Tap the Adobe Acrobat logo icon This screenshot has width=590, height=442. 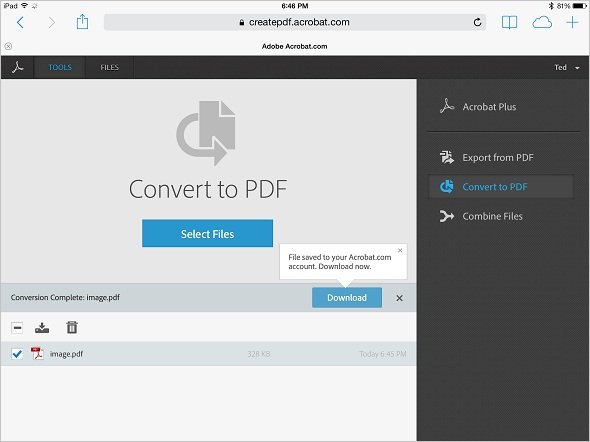coord(17,67)
